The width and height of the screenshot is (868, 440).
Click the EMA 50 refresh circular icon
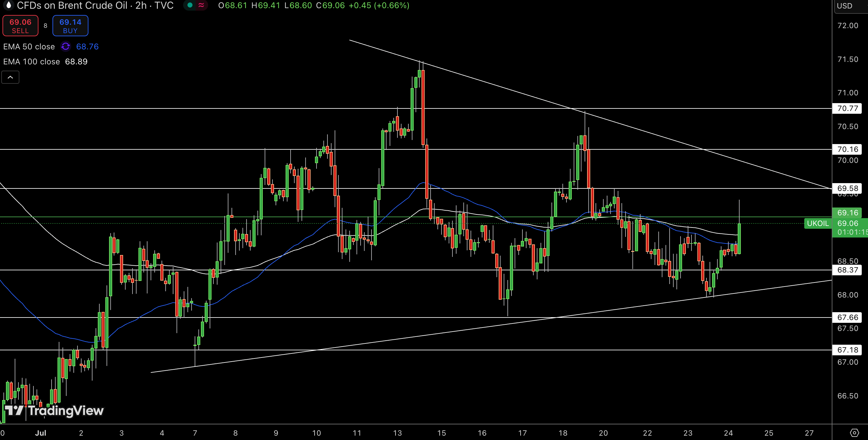[65, 47]
